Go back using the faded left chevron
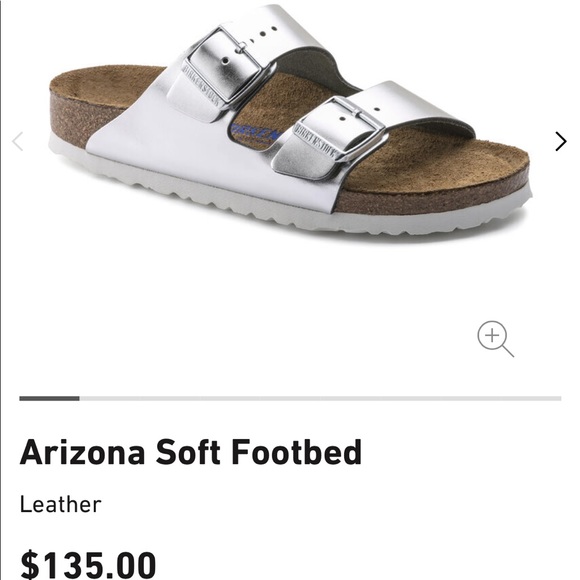Viewport: 580px width, 580px height. pyautogui.click(x=18, y=141)
